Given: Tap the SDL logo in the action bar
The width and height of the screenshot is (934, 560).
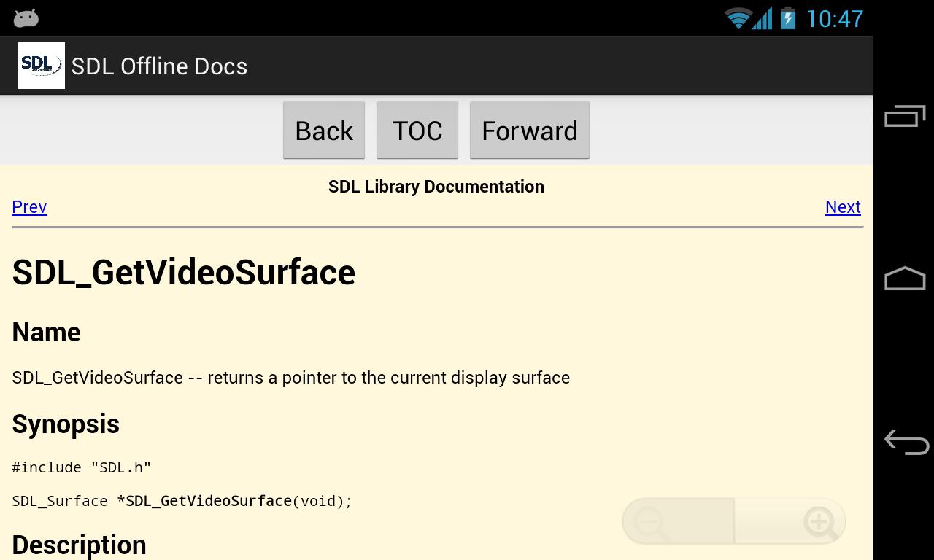Looking at the screenshot, I should coord(41,65).
